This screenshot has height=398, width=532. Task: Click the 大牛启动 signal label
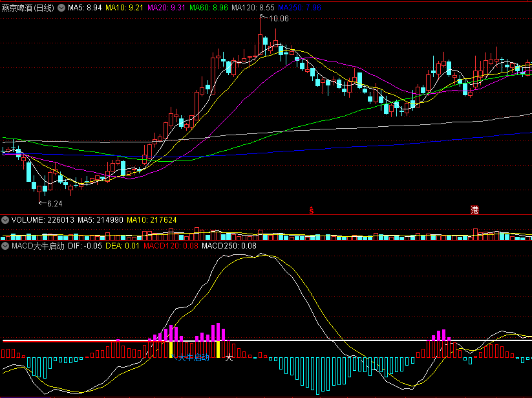[x=193, y=357]
